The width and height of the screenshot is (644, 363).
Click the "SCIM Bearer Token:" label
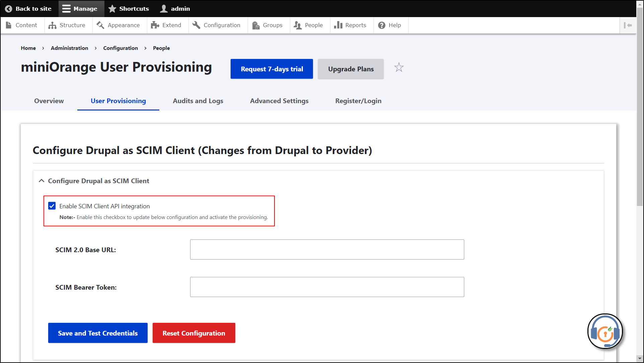pyautogui.click(x=86, y=287)
